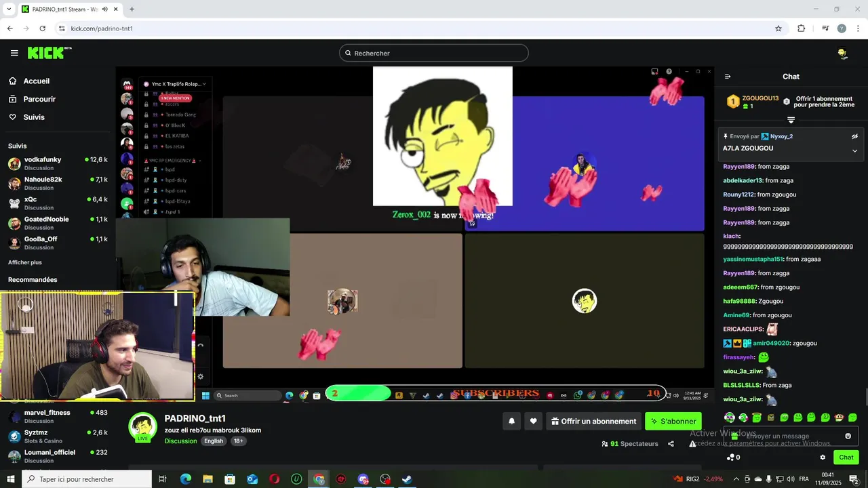
Task: Click Afficher plus under followed channels
Action: pos(25,262)
